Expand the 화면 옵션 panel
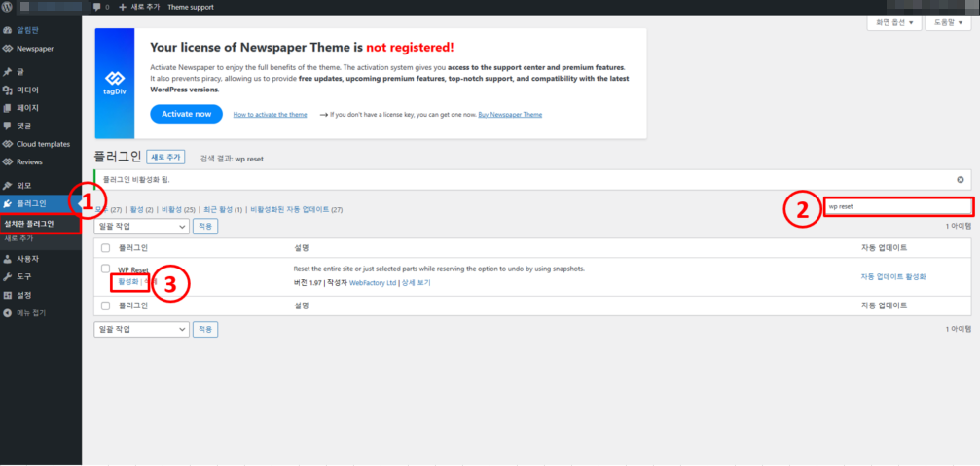 [x=894, y=22]
